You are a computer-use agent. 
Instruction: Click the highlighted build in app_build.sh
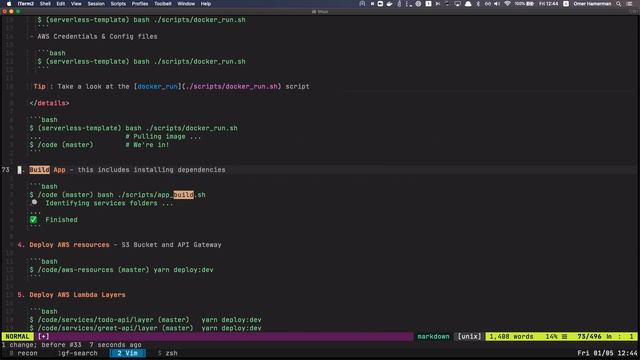(x=184, y=195)
